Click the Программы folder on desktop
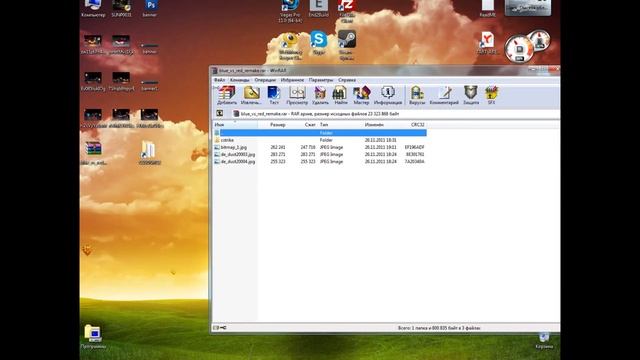Screen dimensions: 640x360 coord(93,337)
